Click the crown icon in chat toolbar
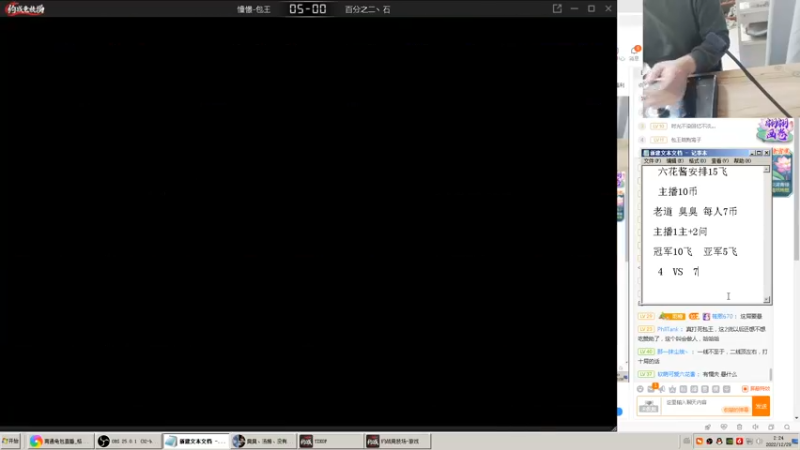Screen dimensions: 800x450 point(672,389)
